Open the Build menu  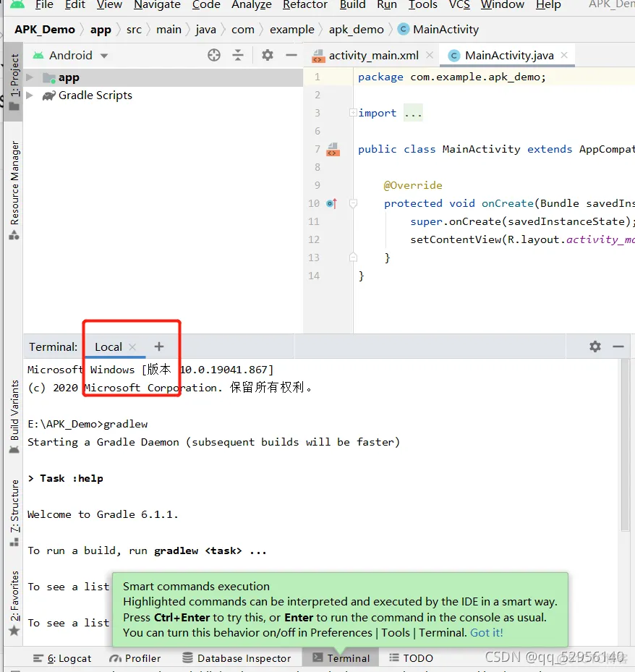353,5
